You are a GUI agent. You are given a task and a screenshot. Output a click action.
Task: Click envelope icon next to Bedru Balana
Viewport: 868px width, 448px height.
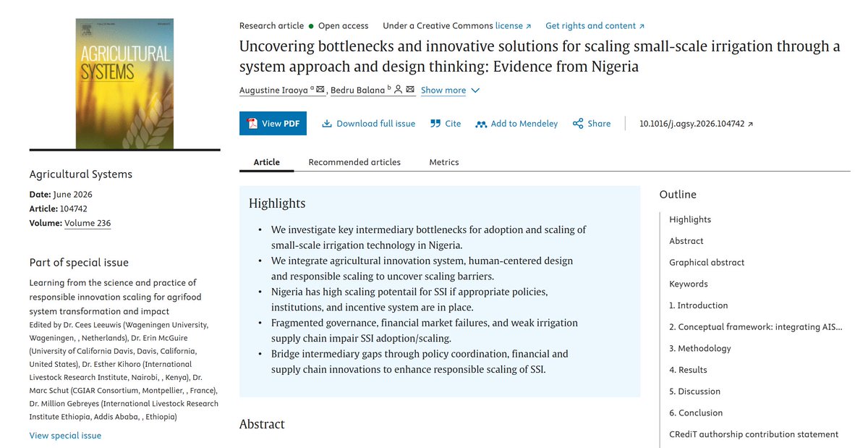(410, 89)
